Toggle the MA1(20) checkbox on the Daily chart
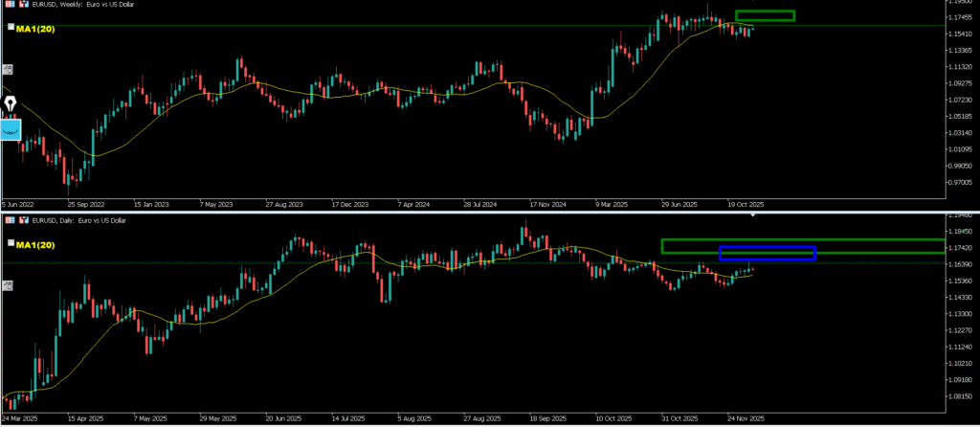Viewport: 980px width, 427px height. click(x=11, y=244)
